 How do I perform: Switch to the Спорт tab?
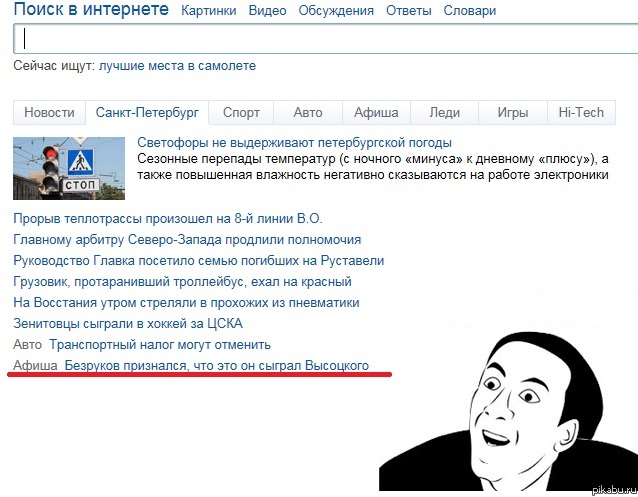[241, 112]
